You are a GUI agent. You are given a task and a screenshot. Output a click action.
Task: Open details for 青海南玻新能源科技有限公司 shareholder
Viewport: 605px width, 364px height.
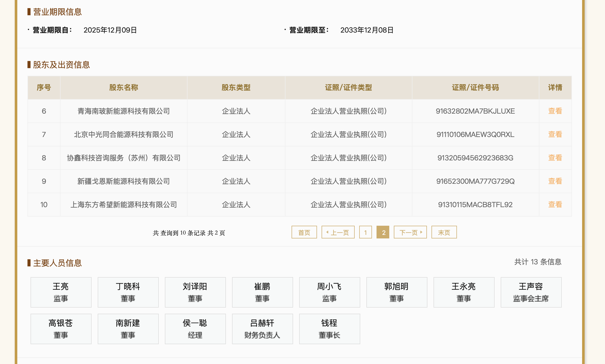555,111
